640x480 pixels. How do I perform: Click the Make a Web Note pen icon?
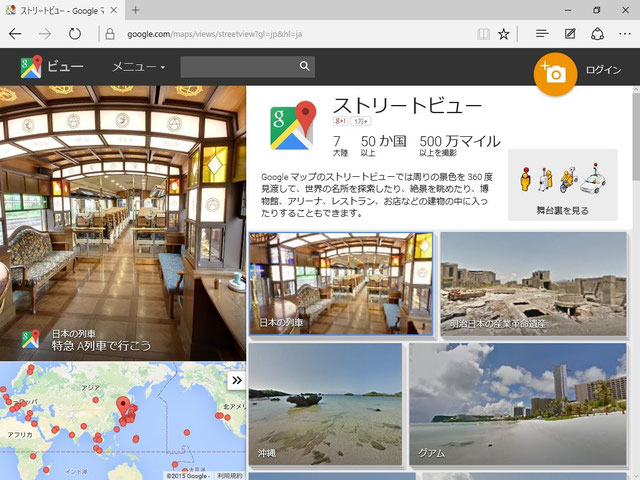tap(570, 33)
